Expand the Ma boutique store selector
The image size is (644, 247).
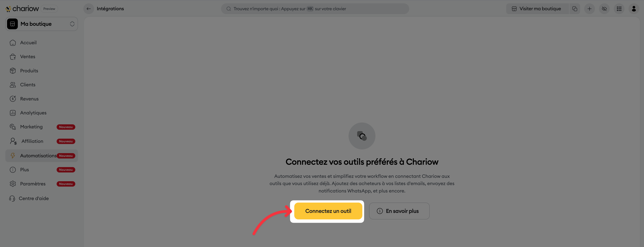[x=42, y=24]
